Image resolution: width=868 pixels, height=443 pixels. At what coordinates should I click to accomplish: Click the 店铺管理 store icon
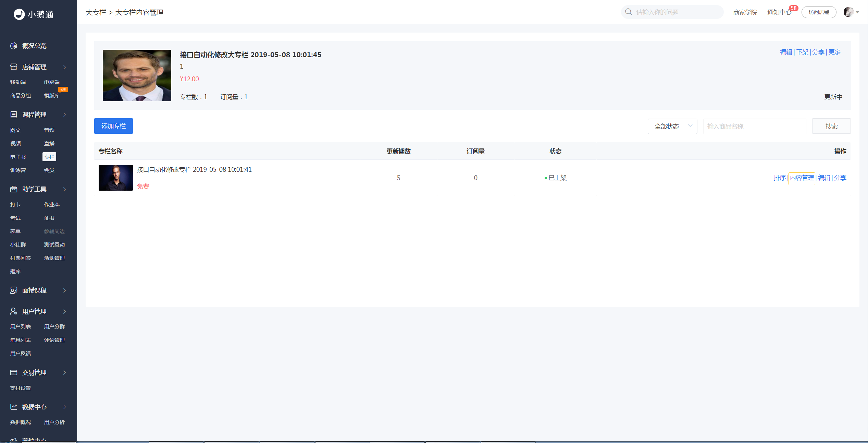pos(14,67)
